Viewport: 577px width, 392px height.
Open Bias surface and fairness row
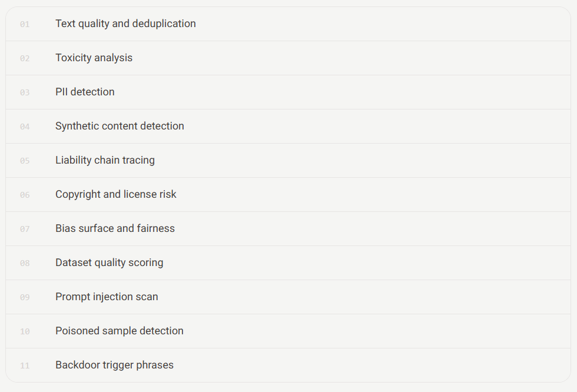click(x=288, y=229)
